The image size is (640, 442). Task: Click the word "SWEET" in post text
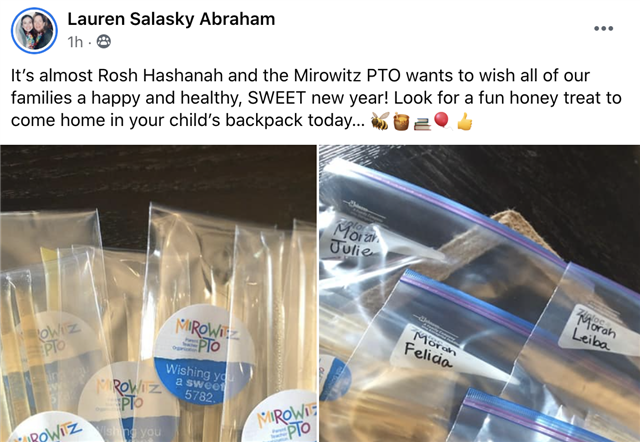[x=277, y=98]
